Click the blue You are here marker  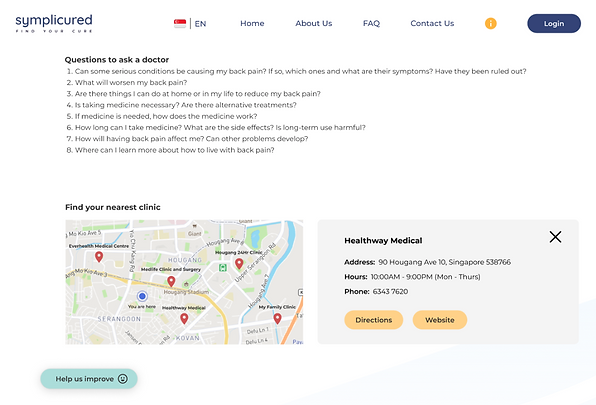click(x=142, y=296)
